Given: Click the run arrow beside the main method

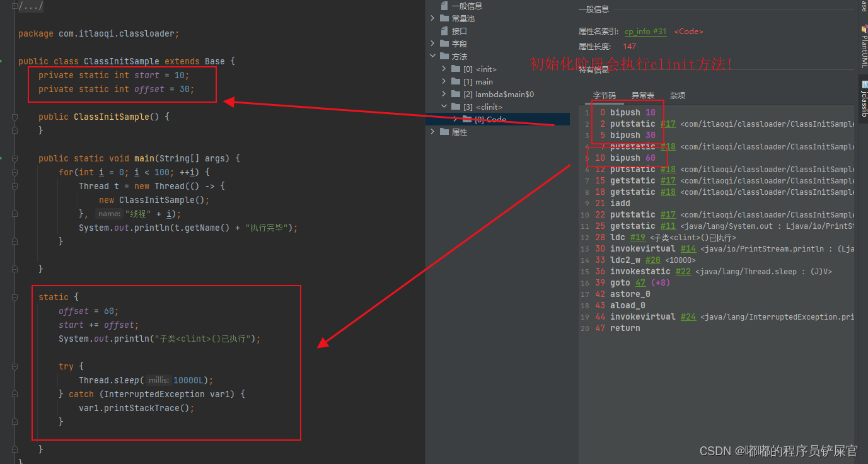Looking at the screenshot, I should (2, 158).
